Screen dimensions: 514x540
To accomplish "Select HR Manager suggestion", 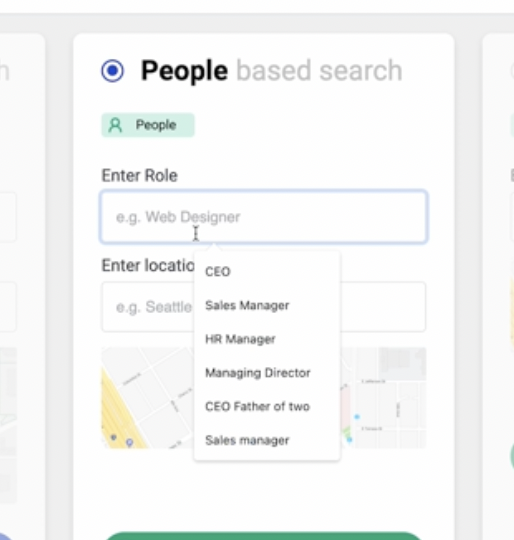I will click(x=240, y=339).
